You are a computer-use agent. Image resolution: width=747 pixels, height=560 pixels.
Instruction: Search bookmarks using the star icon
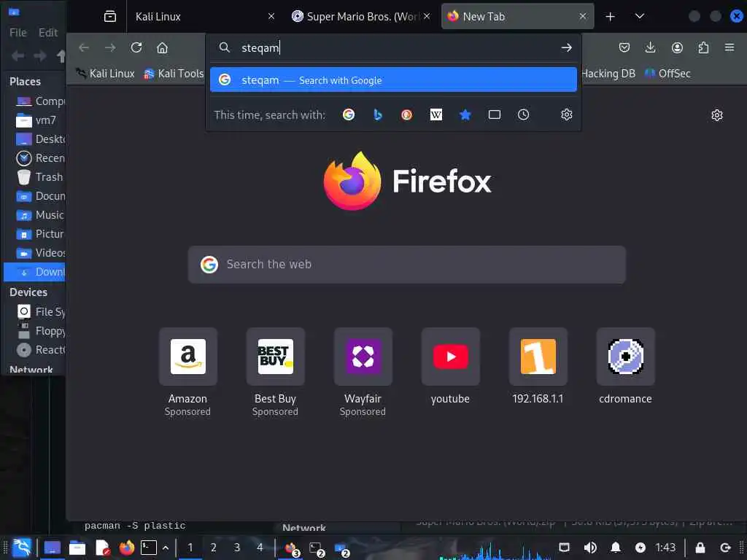[465, 114]
